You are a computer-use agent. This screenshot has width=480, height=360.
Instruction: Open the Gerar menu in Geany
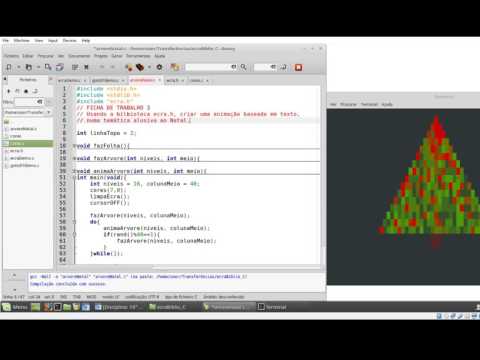117,56
